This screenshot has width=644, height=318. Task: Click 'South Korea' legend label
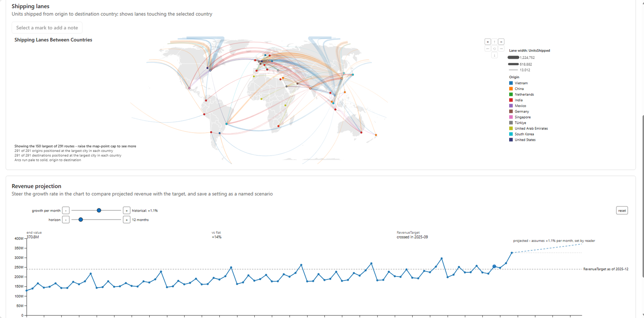tap(524, 134)
